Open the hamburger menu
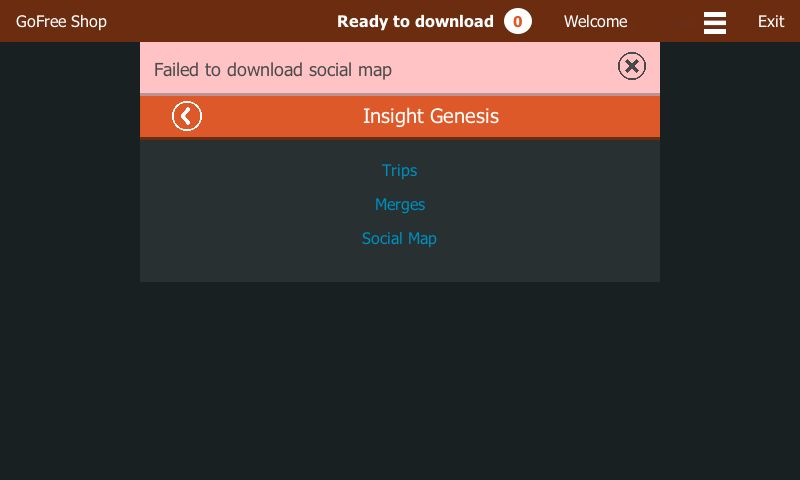 coord(714,22)
